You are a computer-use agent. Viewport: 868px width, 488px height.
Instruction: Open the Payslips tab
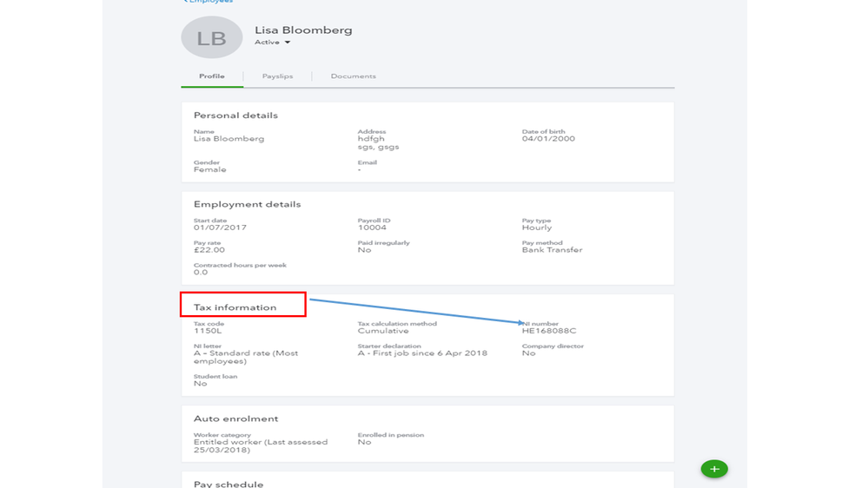[x=277, y=76]
